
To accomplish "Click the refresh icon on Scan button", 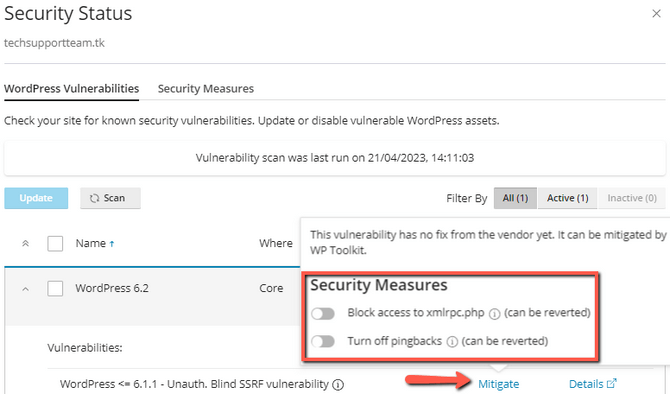I will [x=94, y=198].
